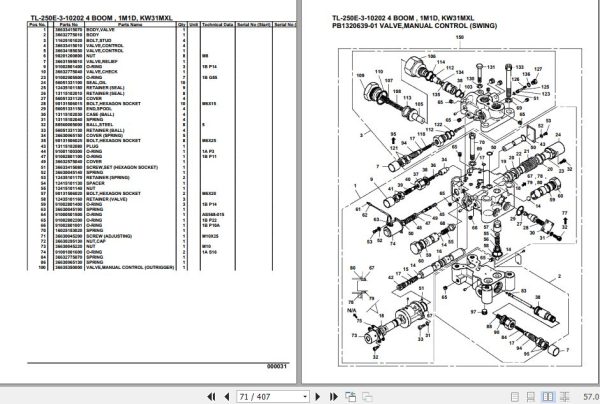Click the zoom percentage value 57.0
Screen dimensions: 600x404
tap(591, 397)
